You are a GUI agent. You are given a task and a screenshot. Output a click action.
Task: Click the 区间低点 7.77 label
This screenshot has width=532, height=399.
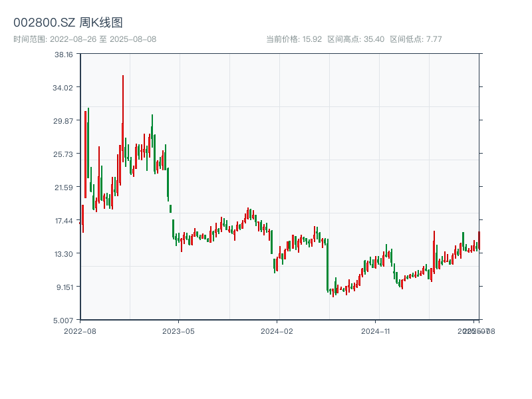click(x=416, y=39)
